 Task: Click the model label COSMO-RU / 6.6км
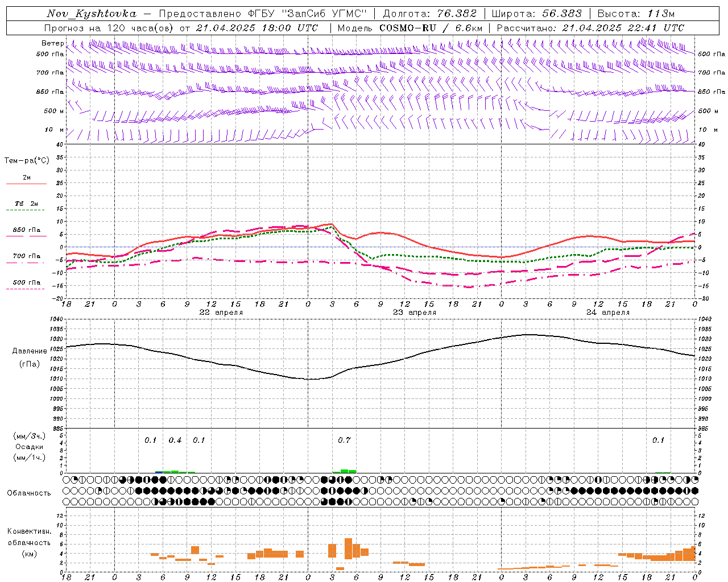[431, 28]
